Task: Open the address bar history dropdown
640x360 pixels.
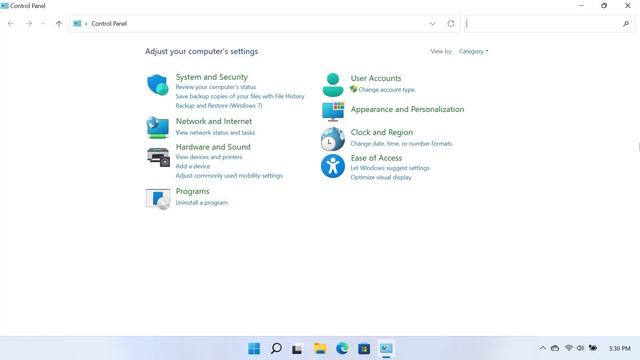Action: click(432, 24)
